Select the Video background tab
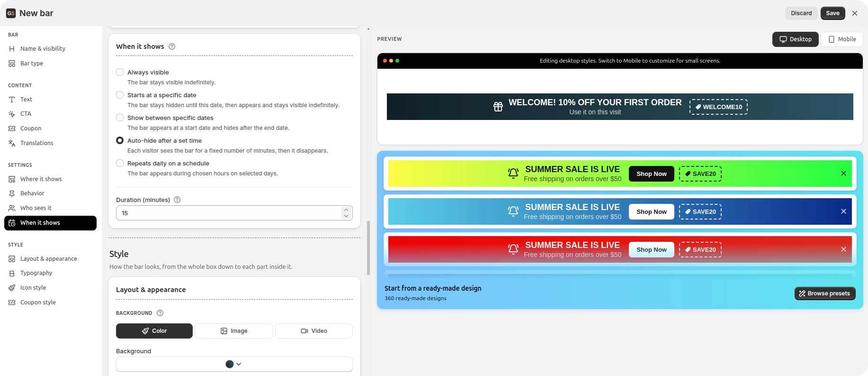This screenshot has height=376, width=868. coord(314,331)
